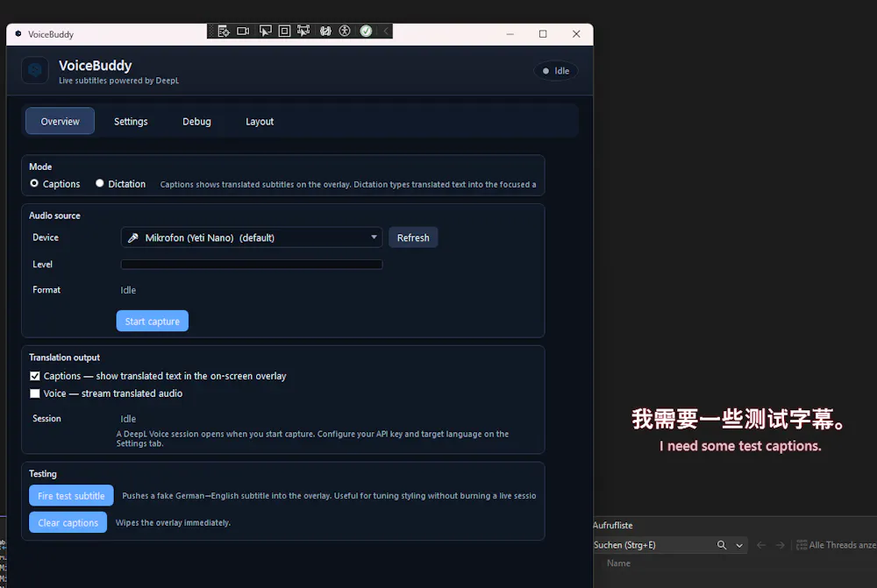Activate the select element cursor tool
Screen dimensions: 877x588
tap(265, 32)
